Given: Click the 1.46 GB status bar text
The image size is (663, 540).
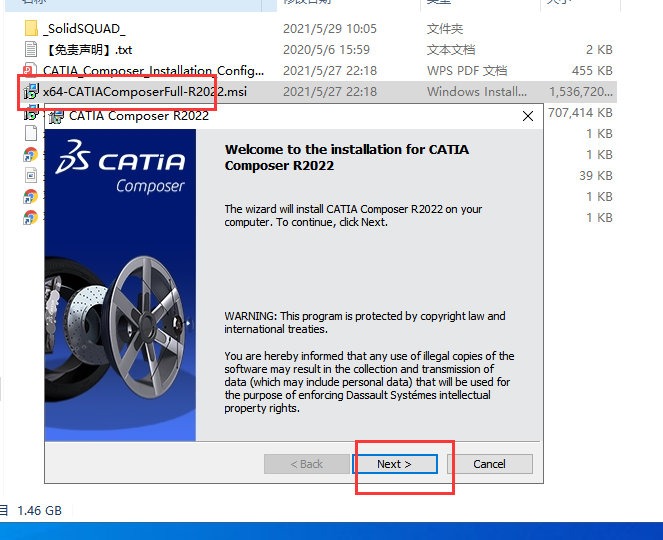Looking at the screenshot, I should point(39,511).
